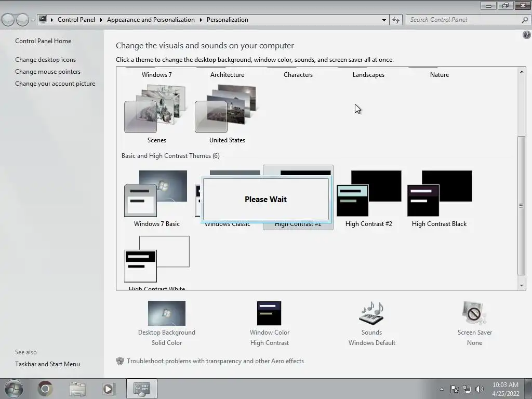
Task: Click the Window Color label
Action: click(x=270, y=332)
